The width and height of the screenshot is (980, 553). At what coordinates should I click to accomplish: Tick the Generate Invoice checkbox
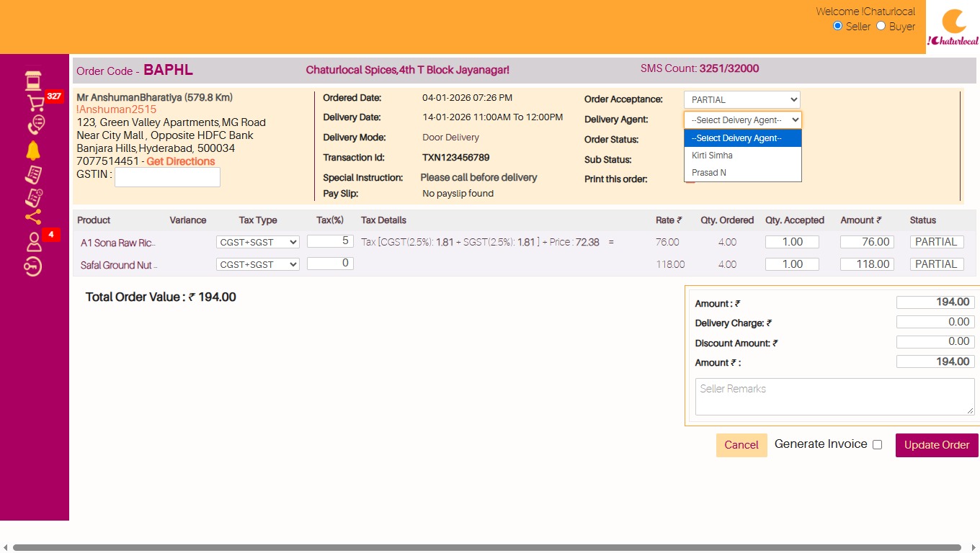click(x=877, y=445)
